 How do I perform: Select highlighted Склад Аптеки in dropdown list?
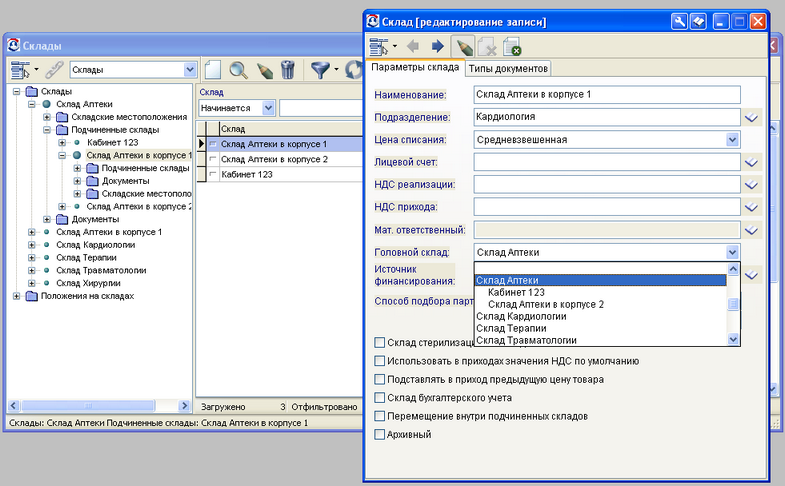600,280
